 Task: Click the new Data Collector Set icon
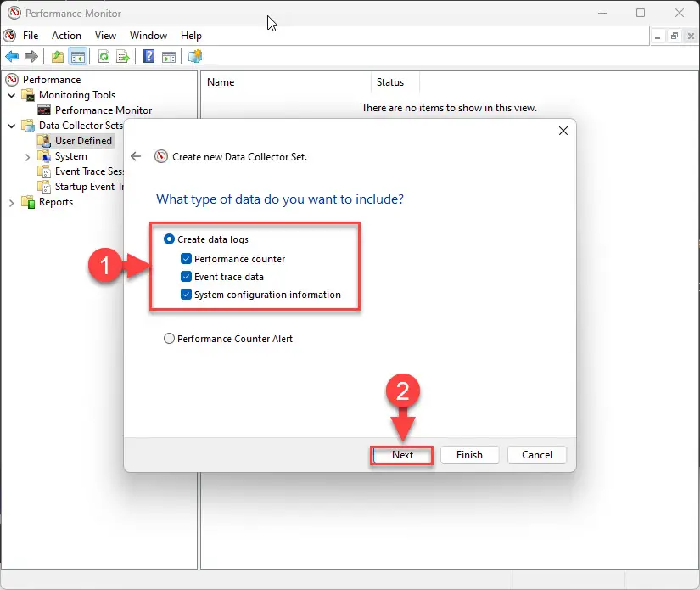click(x=195, y=57)
